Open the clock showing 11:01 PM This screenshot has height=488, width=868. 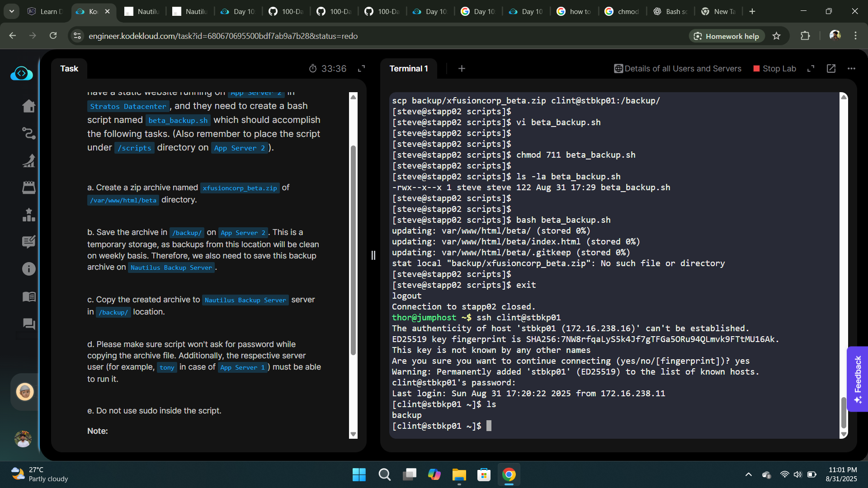click(x=841, y=474)
